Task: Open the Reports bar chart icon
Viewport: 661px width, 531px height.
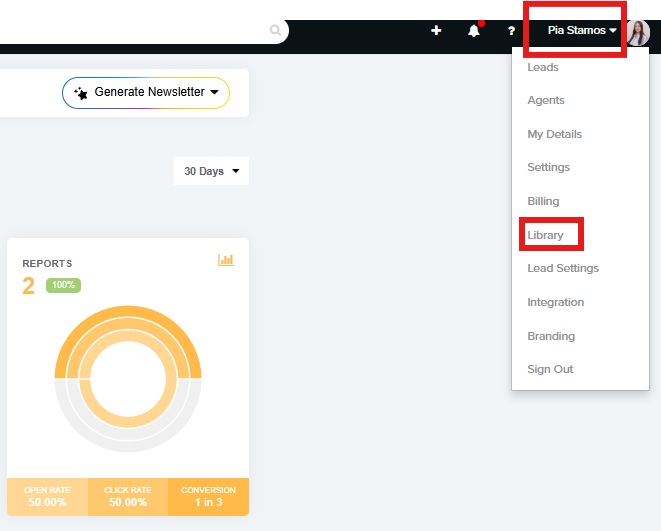Action: (226, 260)
